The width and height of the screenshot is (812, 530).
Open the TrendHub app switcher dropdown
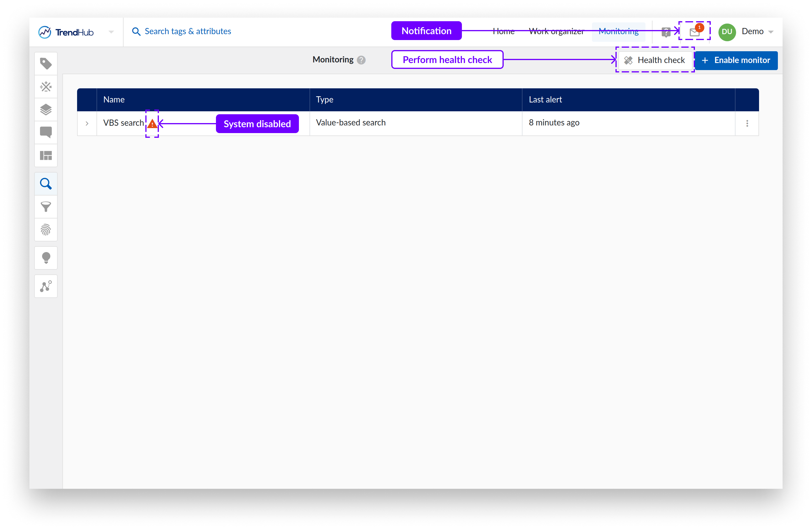[111, 32]
